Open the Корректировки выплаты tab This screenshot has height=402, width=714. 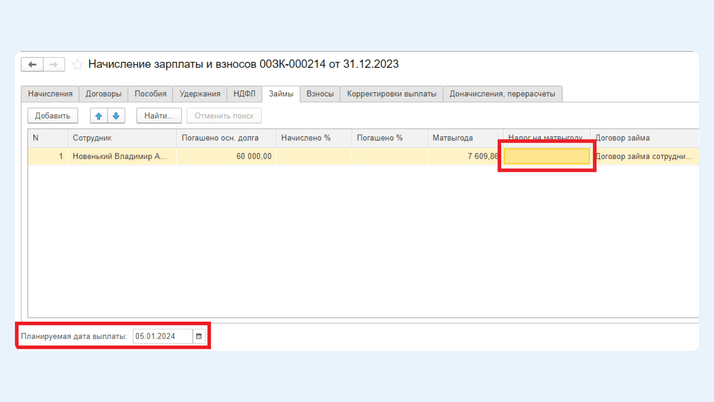392,94
